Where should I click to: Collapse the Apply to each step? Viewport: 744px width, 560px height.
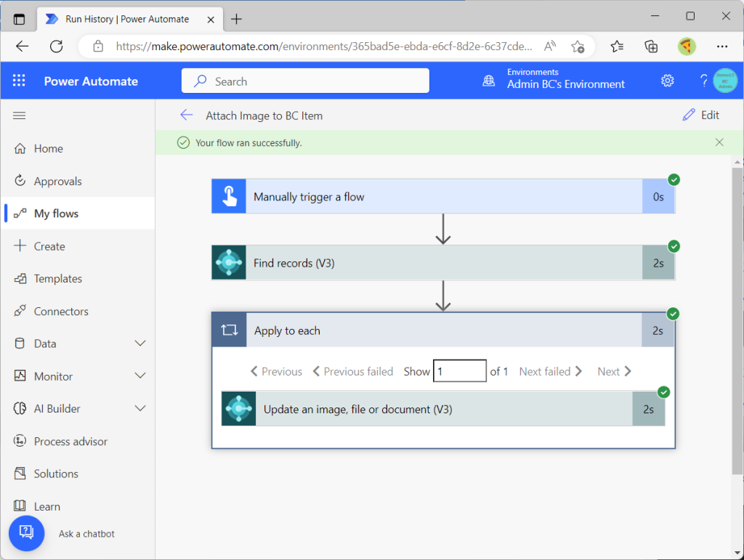pos(443,330)
